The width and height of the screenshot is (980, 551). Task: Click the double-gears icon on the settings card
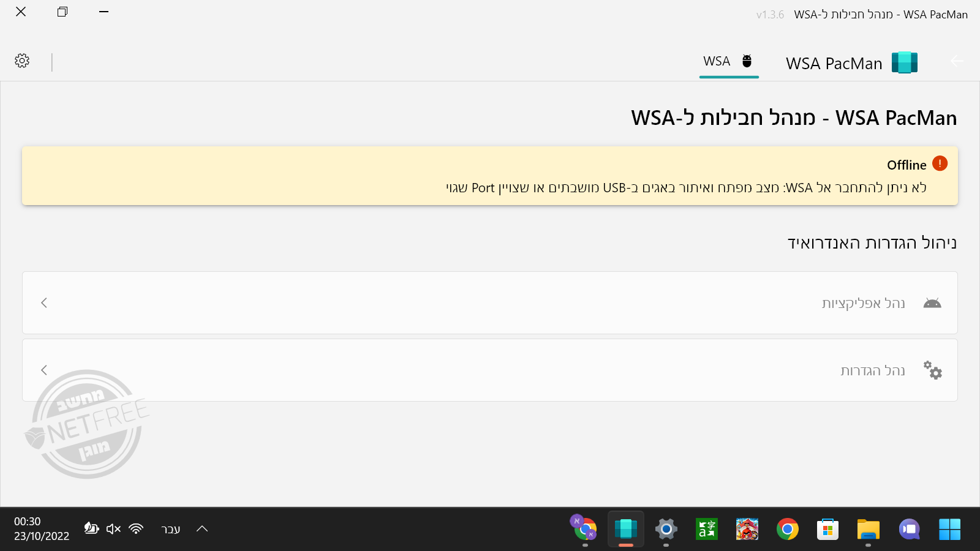tap(933, 370)
